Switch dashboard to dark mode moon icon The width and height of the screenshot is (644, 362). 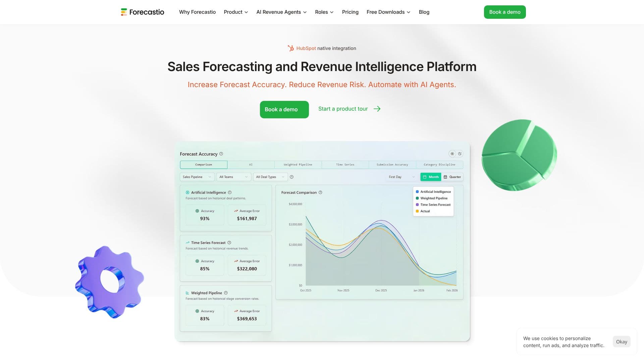pyautogui.click(x=460, y=154)
